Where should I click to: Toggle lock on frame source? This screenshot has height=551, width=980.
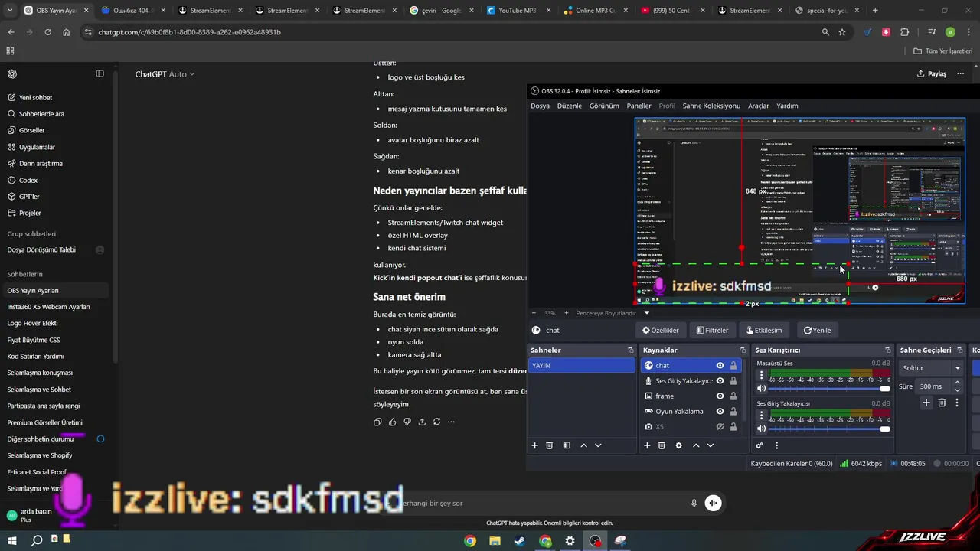733,396
